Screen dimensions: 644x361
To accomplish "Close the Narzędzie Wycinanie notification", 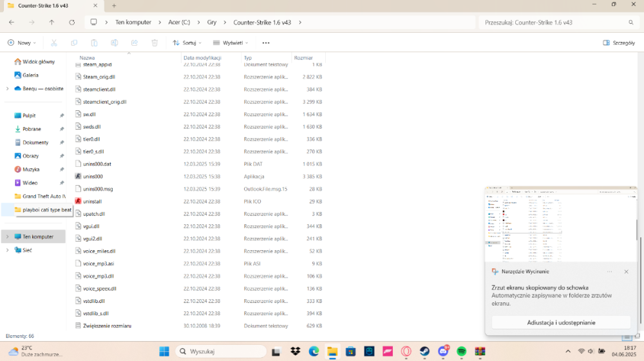I will click(x=627, y=272).
